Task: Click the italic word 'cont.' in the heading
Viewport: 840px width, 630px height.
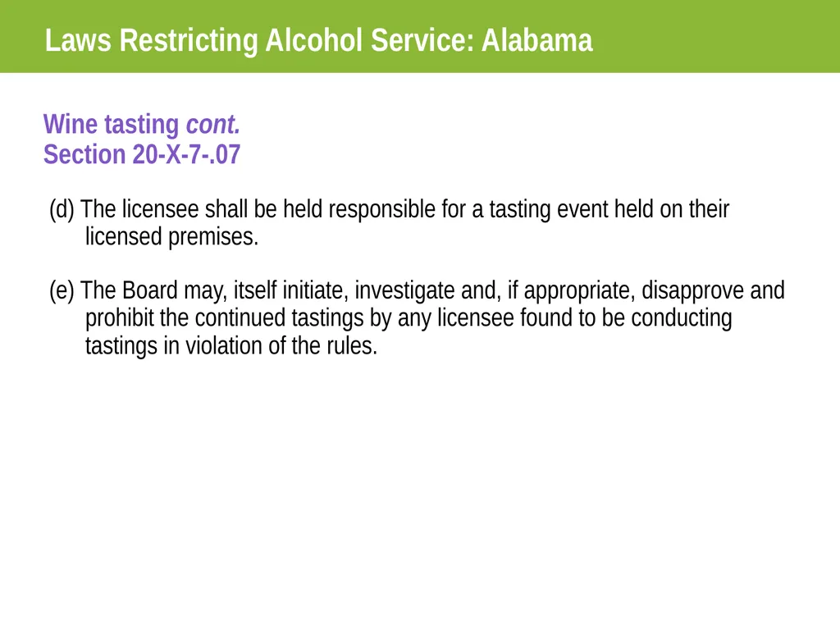Action: [x=212, y=125]
